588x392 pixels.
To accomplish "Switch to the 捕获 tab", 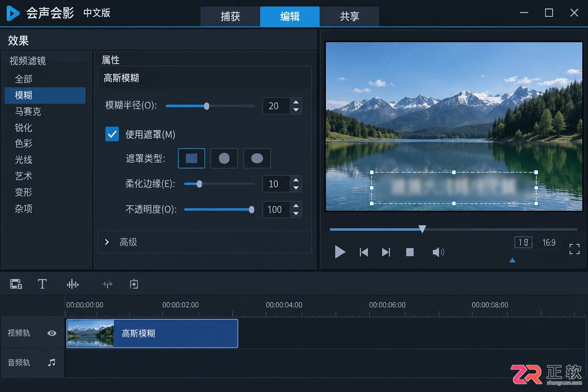I will (230, 16).
